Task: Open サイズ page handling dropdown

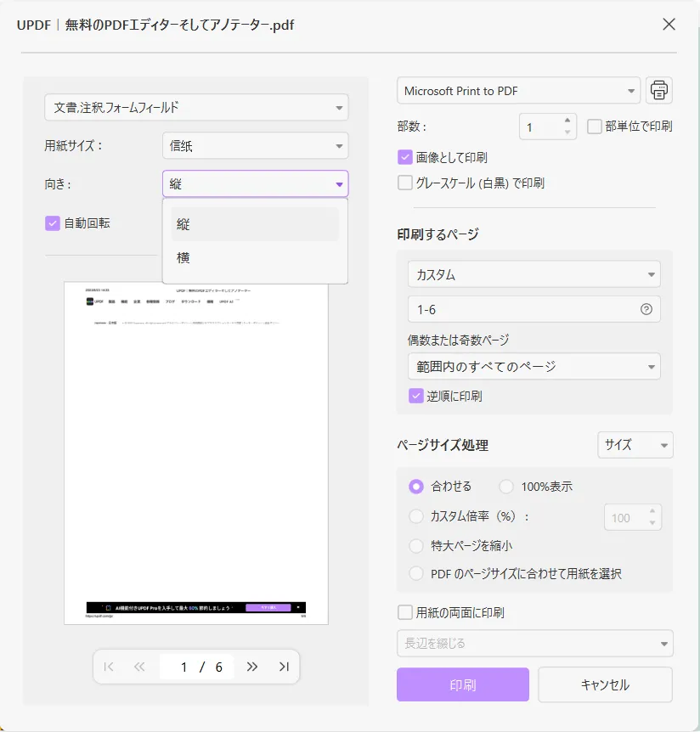Action: click(635, 445)
